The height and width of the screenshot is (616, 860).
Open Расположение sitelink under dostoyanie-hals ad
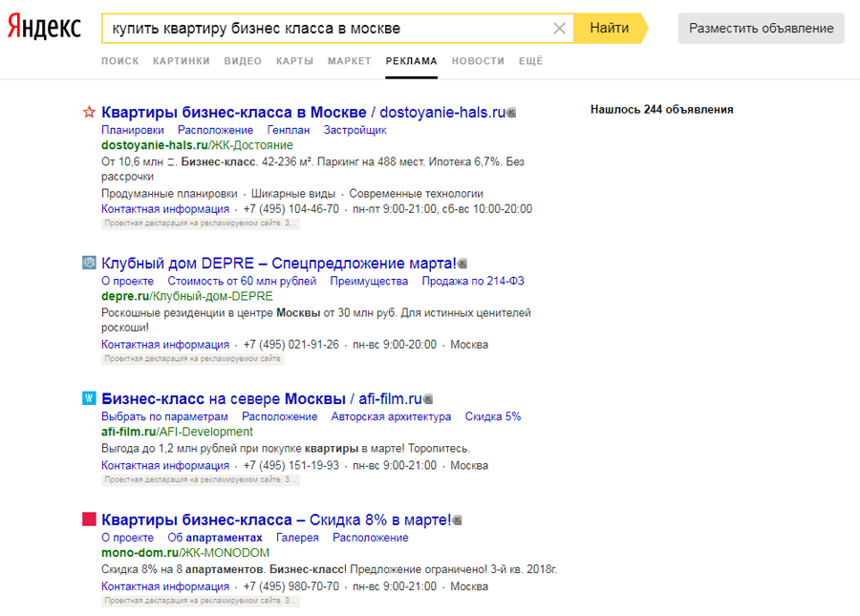point(215,130)
